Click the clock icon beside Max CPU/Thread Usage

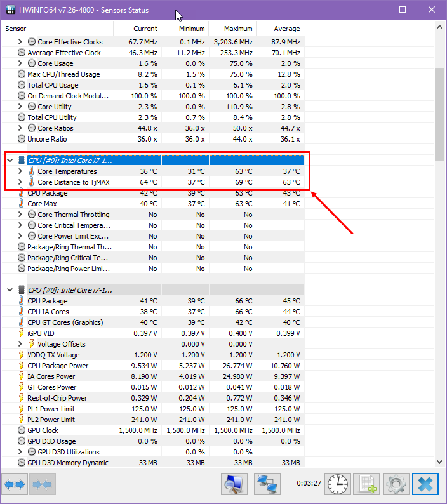(x=21, y=74)
